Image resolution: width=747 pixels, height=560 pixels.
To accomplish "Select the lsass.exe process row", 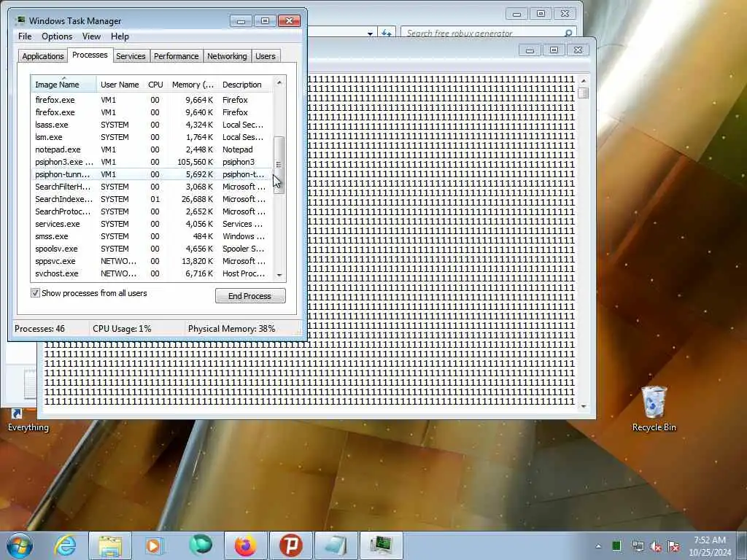I will [x=152, y=125].
